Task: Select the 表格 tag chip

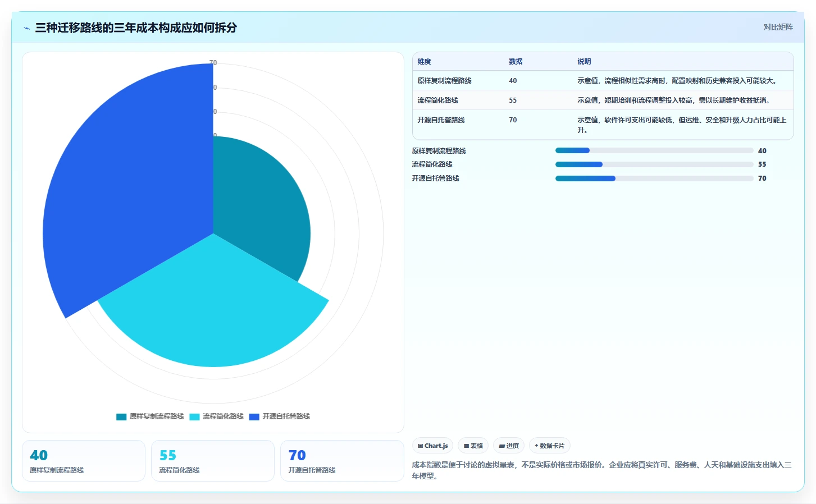Action: (473, 446)
